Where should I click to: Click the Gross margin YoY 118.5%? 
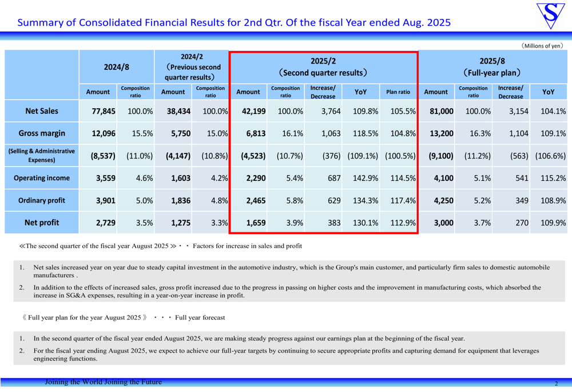[365, 133]
